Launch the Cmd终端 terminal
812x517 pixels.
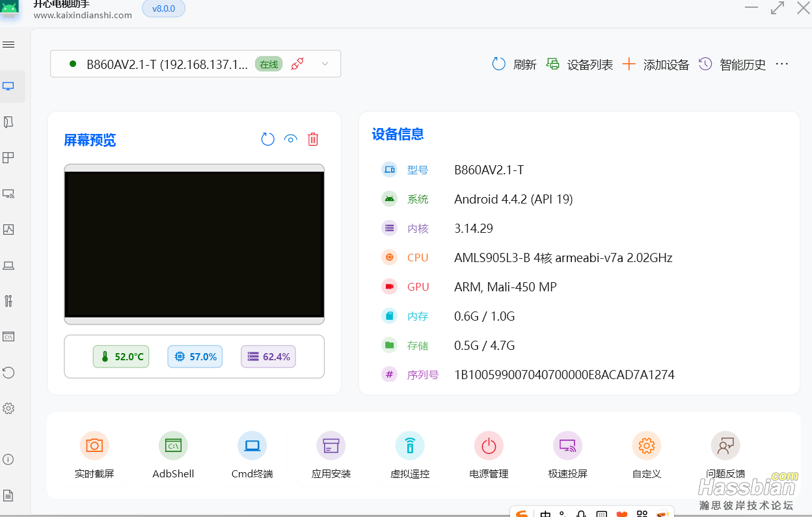(x=252, y=446)
